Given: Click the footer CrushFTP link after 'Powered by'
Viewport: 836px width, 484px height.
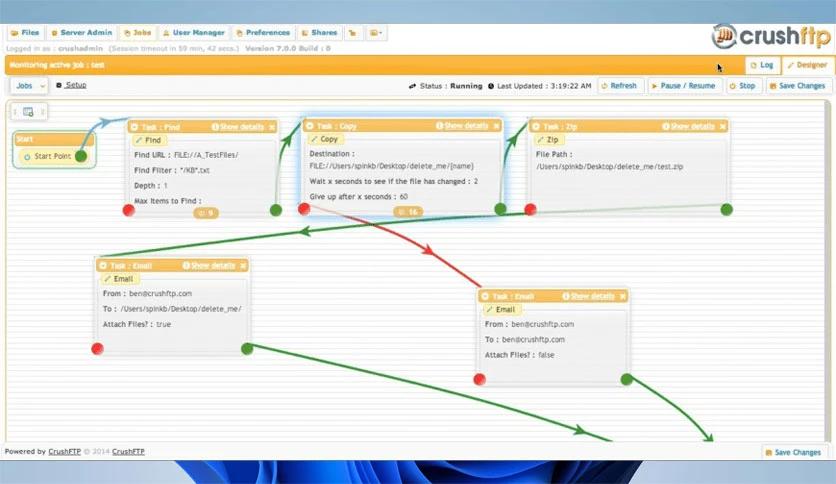Looking at the screenshot, I should tap(65, 451).
